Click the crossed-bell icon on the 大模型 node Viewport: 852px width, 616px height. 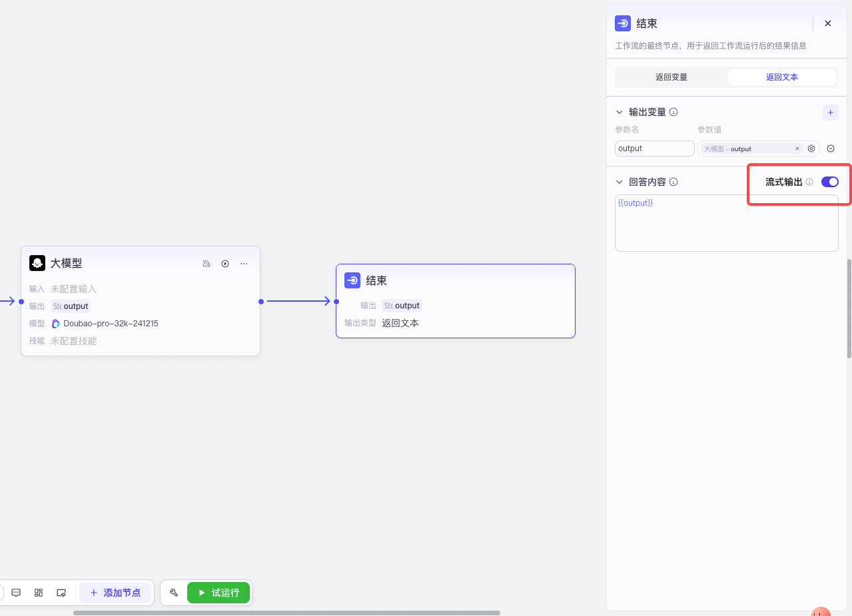coord(207,264)
